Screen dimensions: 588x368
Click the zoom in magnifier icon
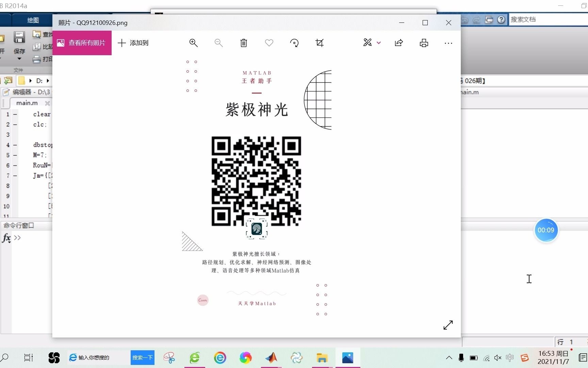coord(194,43)
